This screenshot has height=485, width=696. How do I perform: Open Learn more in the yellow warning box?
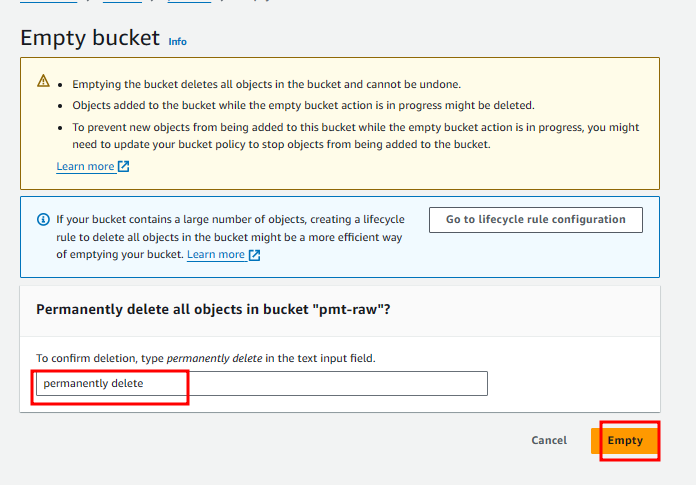coord(85,166)
